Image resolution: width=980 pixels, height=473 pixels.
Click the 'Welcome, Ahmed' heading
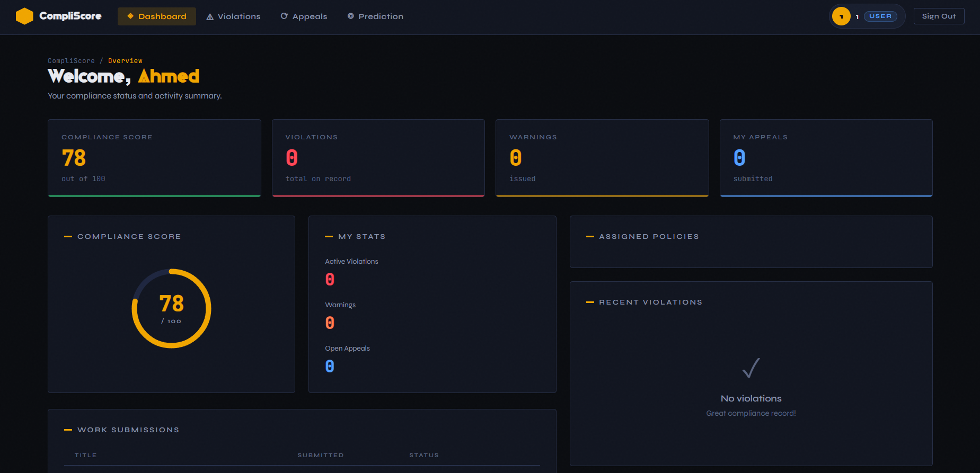click(123, 76)
